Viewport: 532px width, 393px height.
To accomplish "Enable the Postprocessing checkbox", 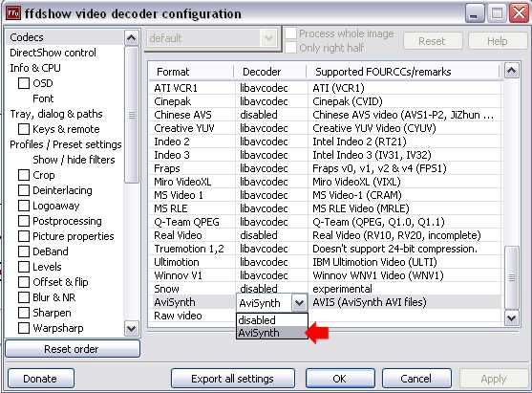I will [24, 221].
